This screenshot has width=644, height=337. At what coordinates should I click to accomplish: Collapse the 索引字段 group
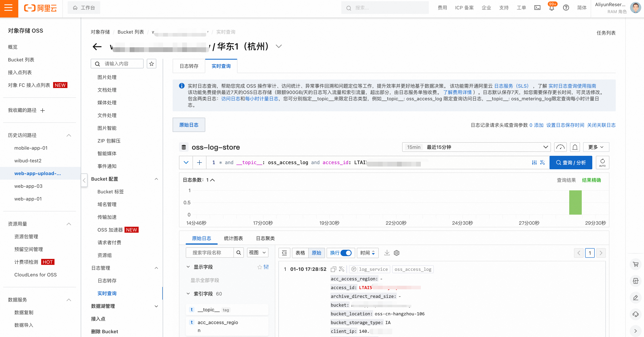[188, 294]
